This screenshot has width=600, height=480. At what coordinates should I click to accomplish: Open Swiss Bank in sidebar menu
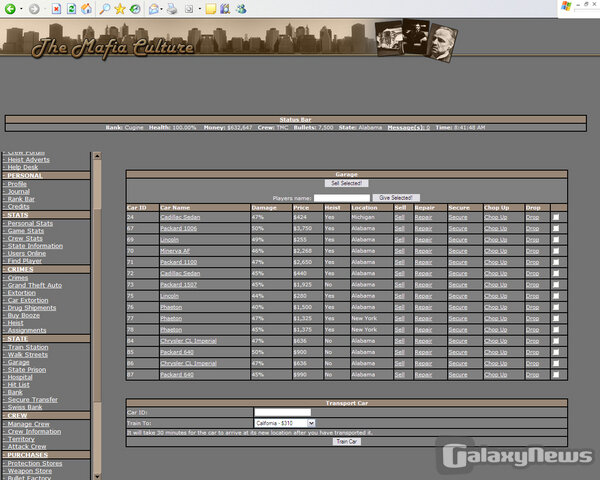[x=28, y=406]
